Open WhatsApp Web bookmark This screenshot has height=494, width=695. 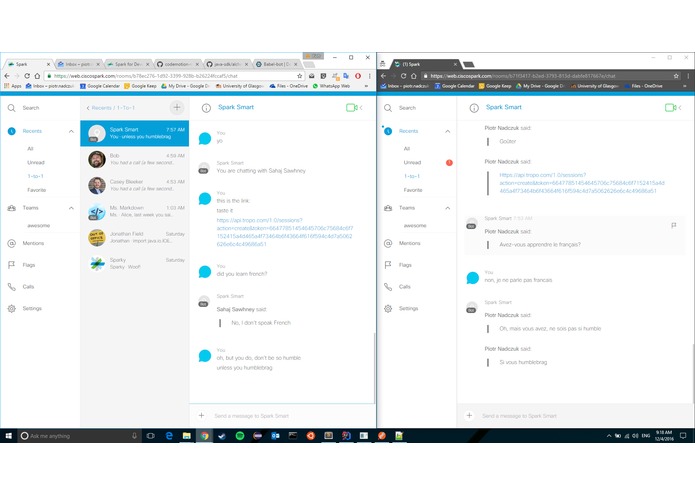pyautogui.click(x=331, y=86)
